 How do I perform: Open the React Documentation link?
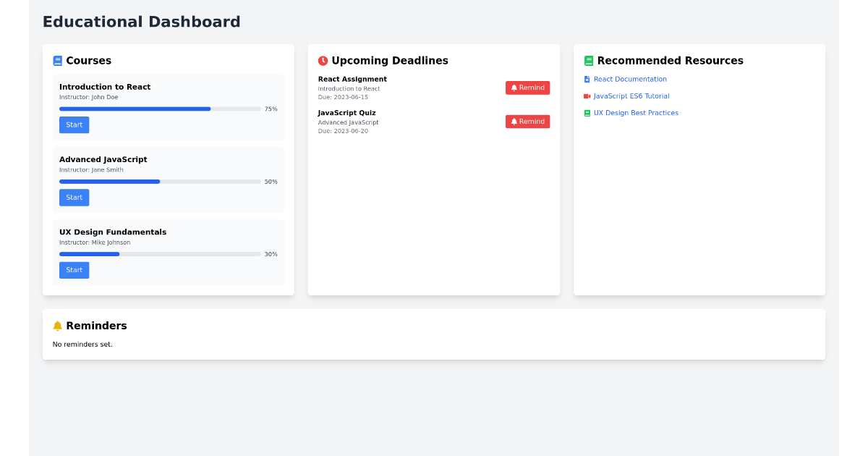[x=629, y=79]
